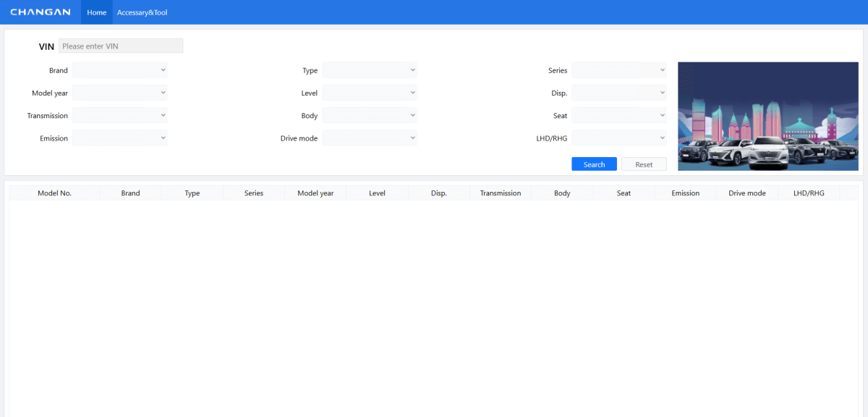Viewport: 868px width, 417px height.
Task: Open the Emission dropdown
Action: [x=120, y=138]
